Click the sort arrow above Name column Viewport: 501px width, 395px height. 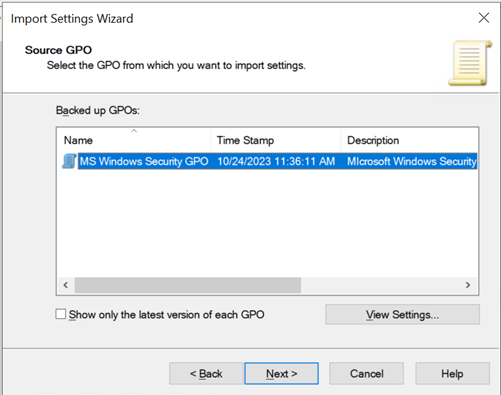click(134, 131)
